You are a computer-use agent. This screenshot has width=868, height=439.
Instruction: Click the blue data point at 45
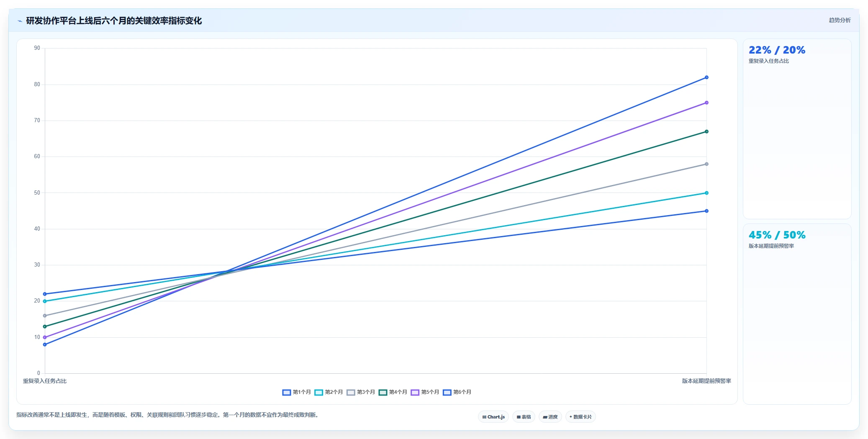click(x=706, y=211)
